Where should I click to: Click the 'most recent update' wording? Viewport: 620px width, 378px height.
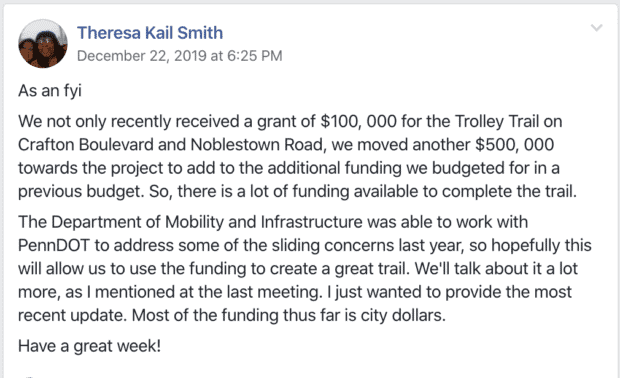coord(295,304)
